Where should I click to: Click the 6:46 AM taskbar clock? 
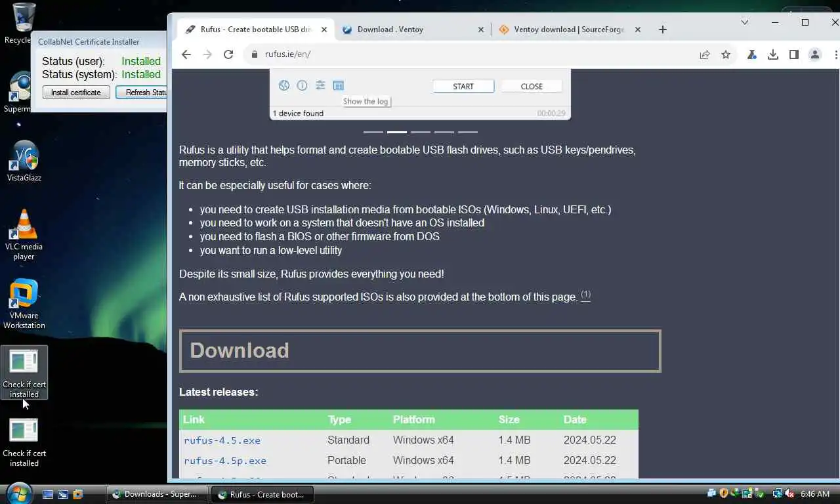point(815,493)
